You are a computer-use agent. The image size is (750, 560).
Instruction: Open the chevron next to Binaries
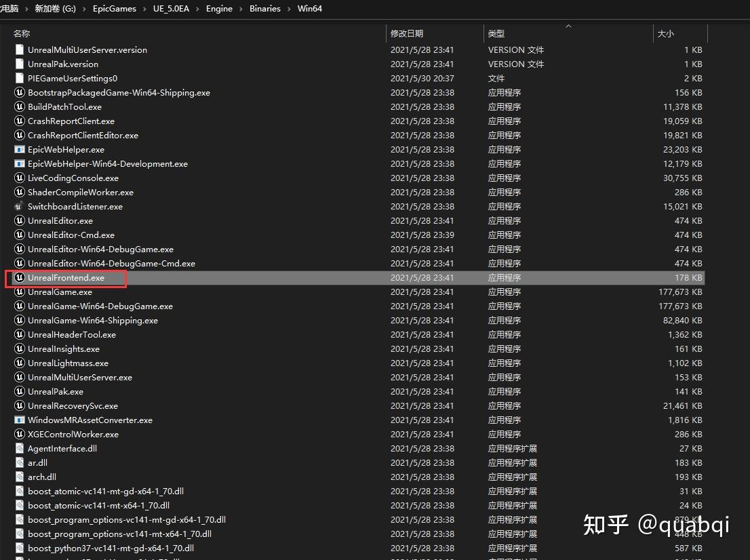288,9
